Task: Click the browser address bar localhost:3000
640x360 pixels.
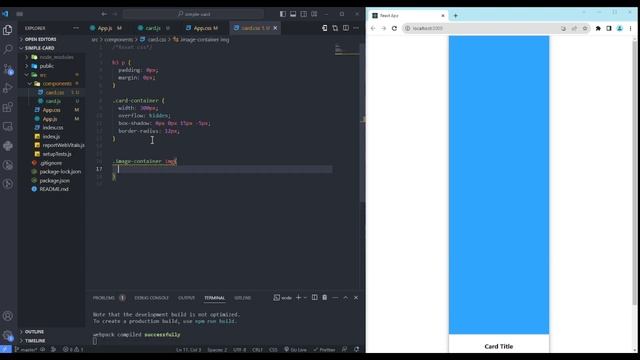Action: tap(427, 28)
